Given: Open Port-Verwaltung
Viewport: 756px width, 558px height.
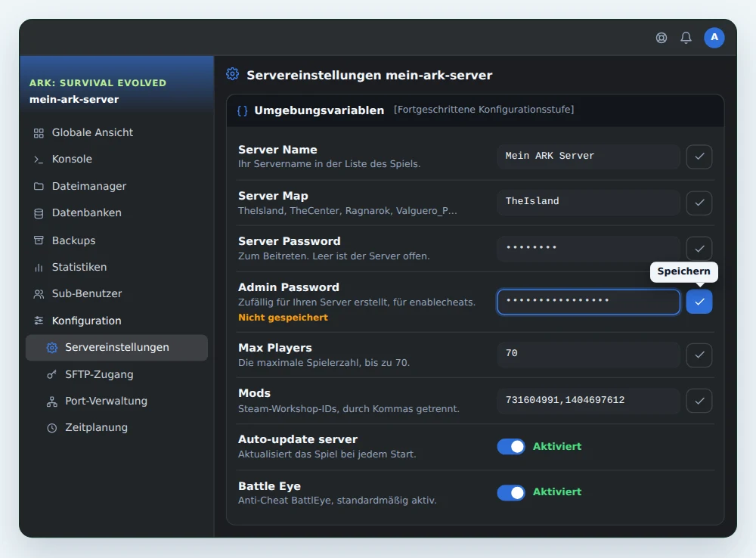Looking at the screenshot, I should click(116, 401).
